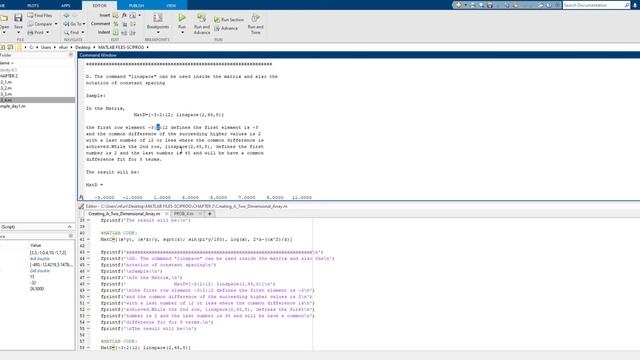Image resolution: width=640 pixels, height=360 pixels.
Task: Switch to the APPS ribbon tab
Action: pos(66,5)
